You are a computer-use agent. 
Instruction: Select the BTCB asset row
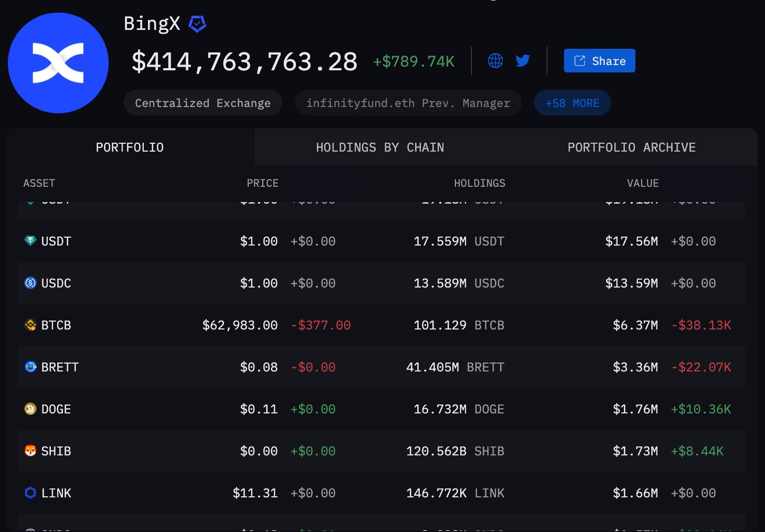(x=367, y=325)
